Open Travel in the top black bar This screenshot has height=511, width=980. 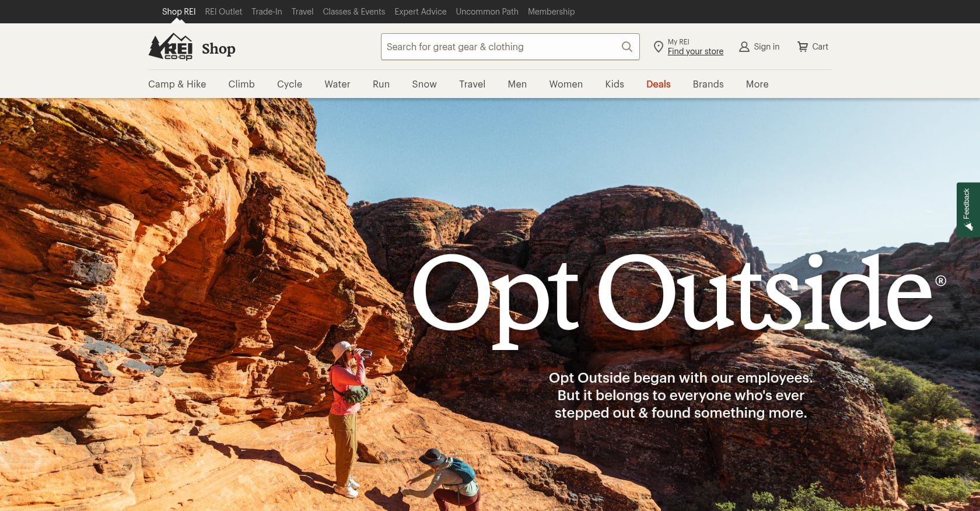point(302,12)
